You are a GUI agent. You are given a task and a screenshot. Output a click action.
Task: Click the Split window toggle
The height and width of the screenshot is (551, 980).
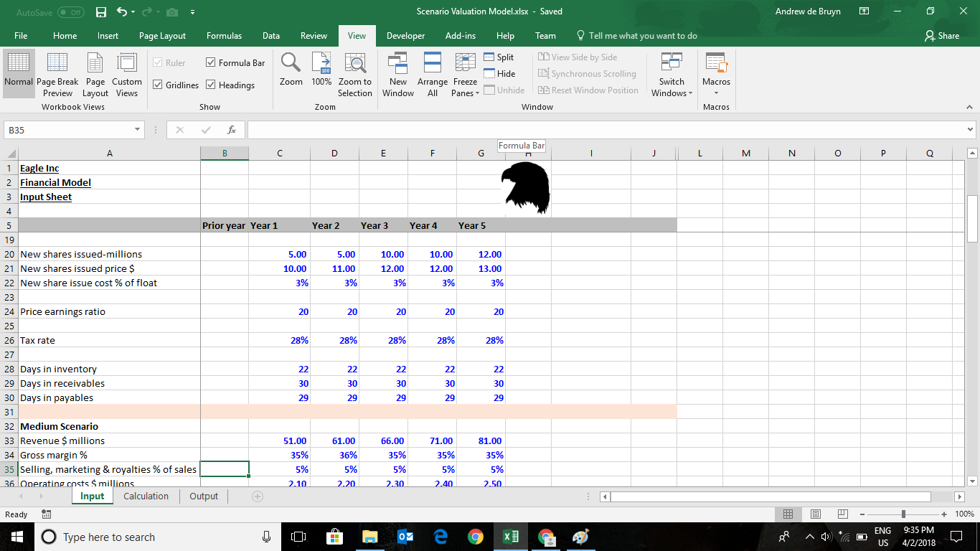coord(499,57)
